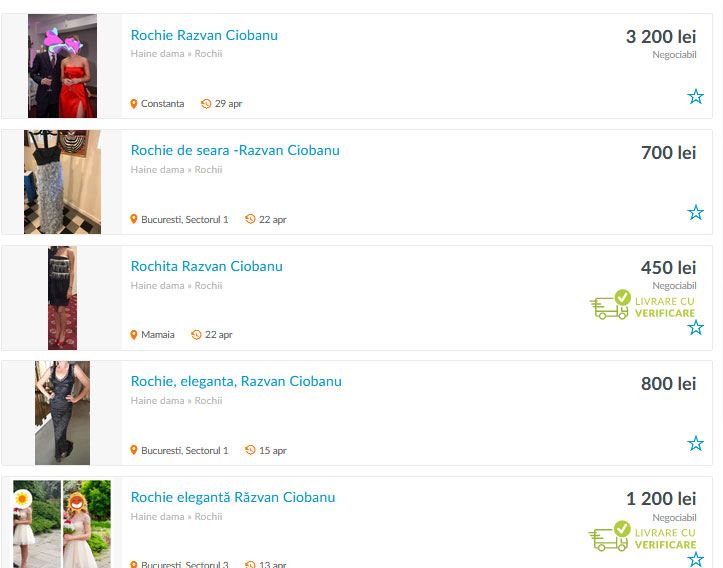Click the silver sequin dress thumbnail

coord(62,182)
